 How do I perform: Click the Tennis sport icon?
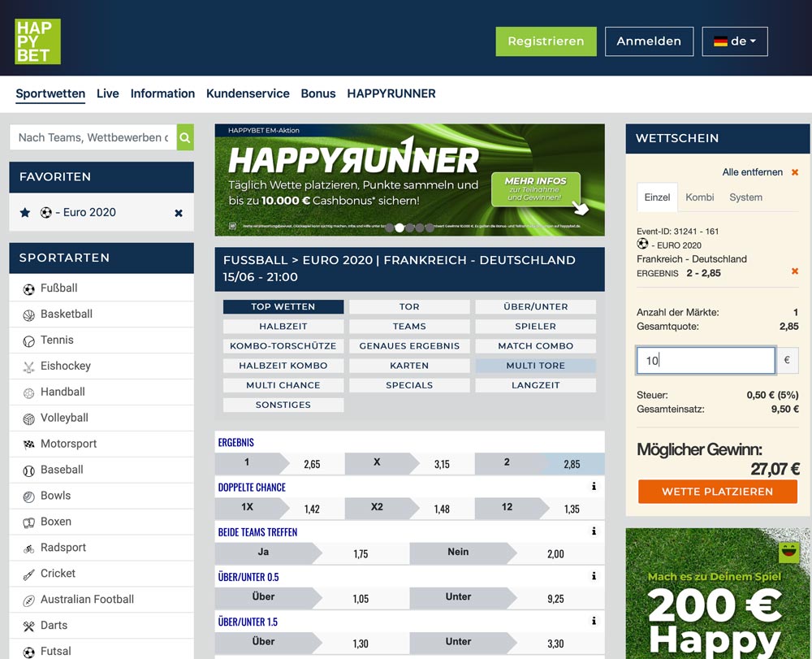[x=29, y=341]
